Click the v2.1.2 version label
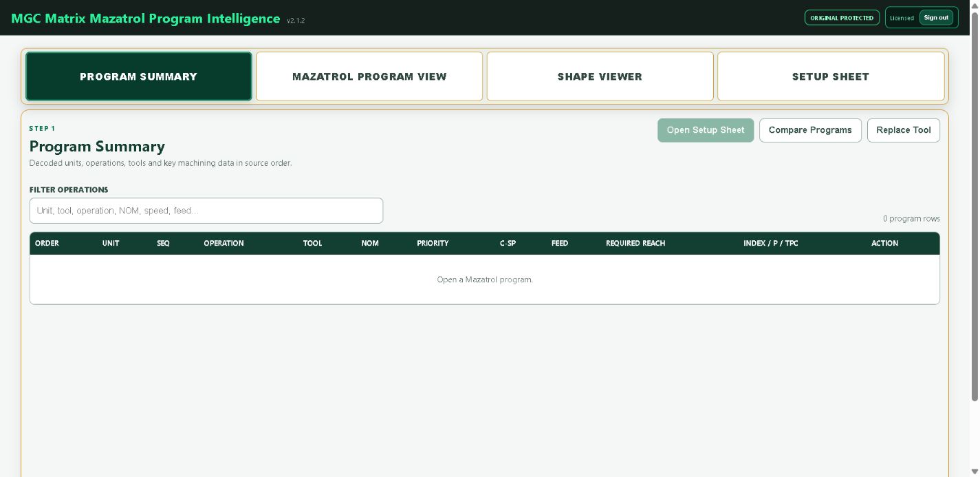 (x=296, y=21)
